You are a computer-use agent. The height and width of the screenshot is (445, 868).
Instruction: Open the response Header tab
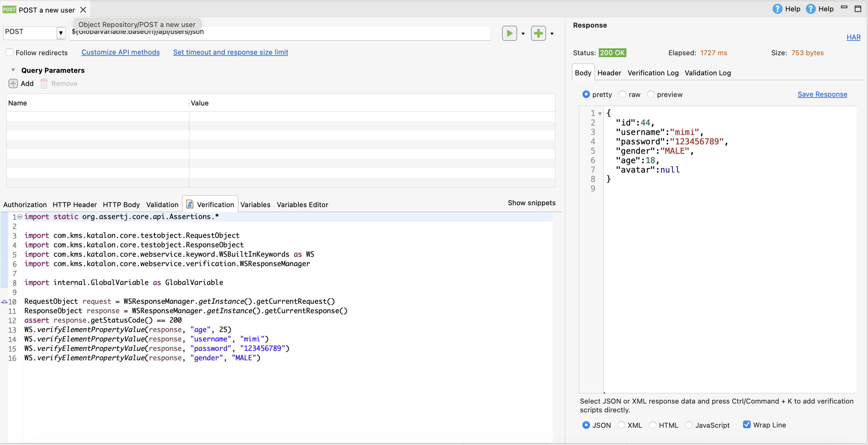[609, 73]
